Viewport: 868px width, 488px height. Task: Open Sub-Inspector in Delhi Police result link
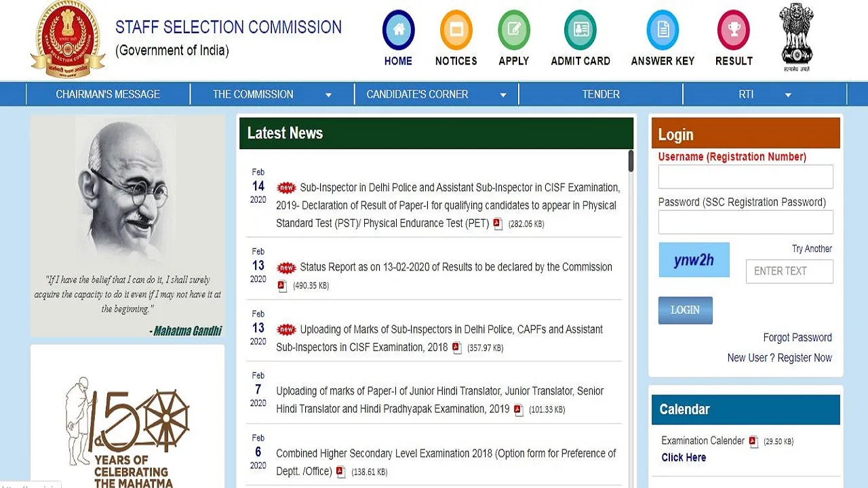click(x=448, y=205)
